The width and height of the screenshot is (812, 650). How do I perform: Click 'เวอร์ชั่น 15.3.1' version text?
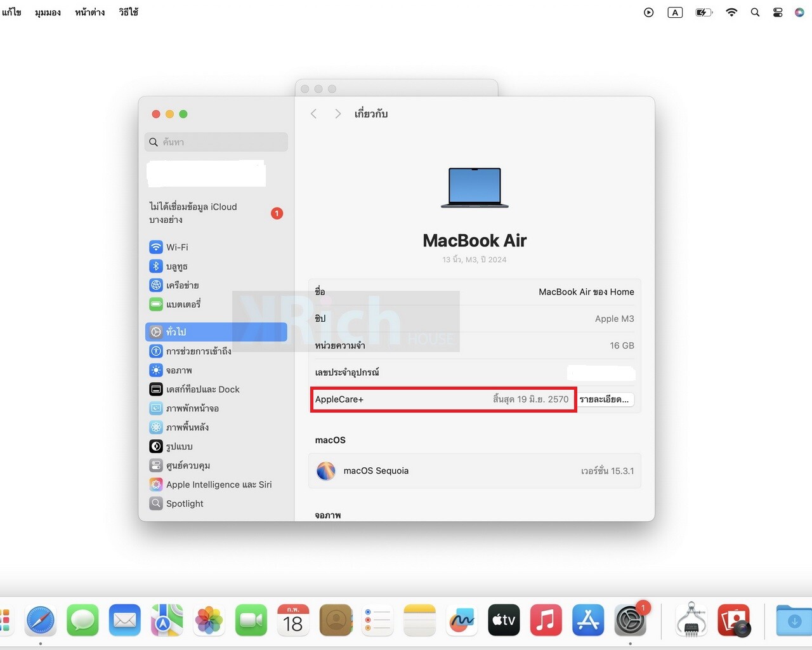[x=607, y=471]
